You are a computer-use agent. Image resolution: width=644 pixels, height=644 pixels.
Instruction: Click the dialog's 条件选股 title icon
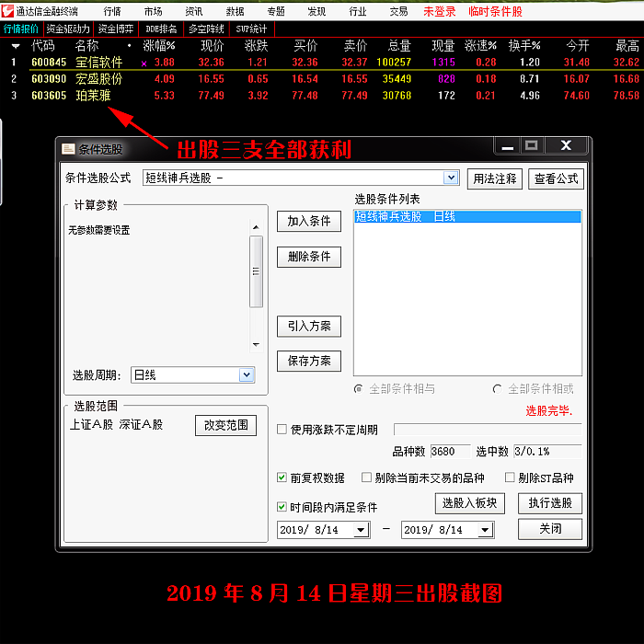pos(68,149)
